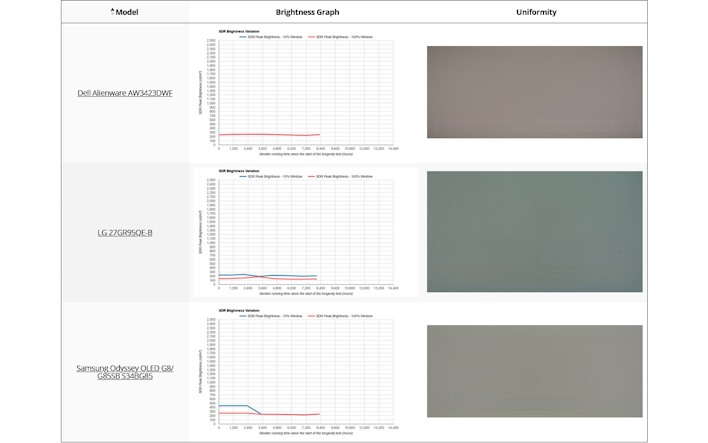Open the LG 27GR95QE-B model link
708x443 pixels.
[x=125, y=233]
